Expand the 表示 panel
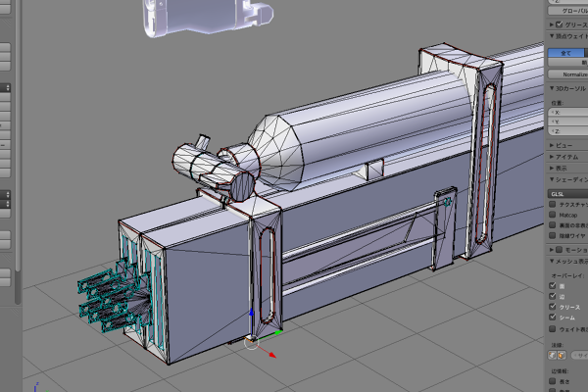This screenshot has width=588, height=392. (552, 168)
